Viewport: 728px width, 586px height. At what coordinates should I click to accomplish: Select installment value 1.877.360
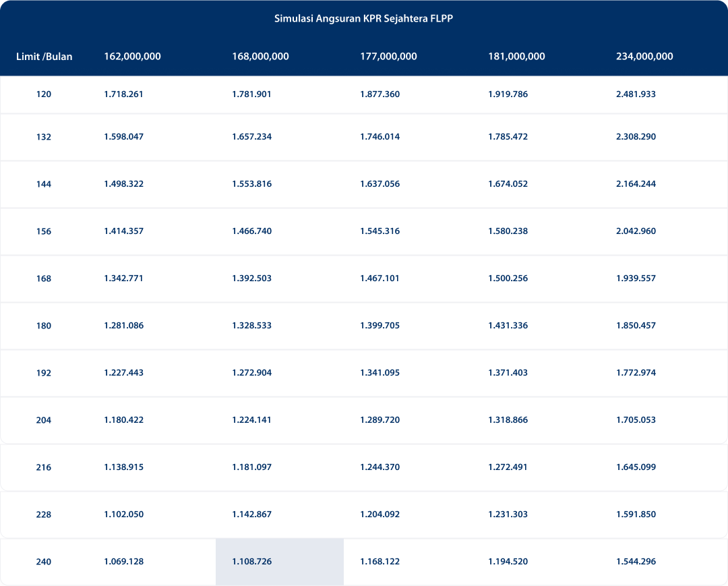pyautogui.click(x=380, y=94)
